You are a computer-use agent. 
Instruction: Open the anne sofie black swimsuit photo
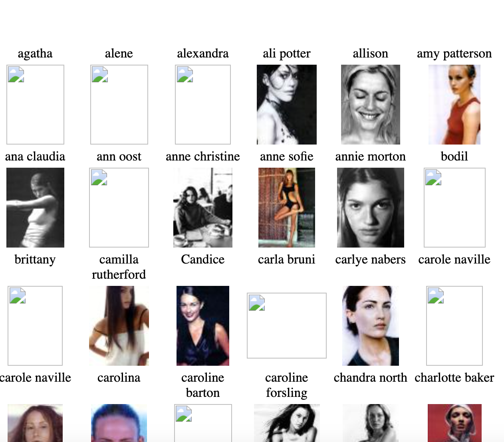tap(287, 208)
